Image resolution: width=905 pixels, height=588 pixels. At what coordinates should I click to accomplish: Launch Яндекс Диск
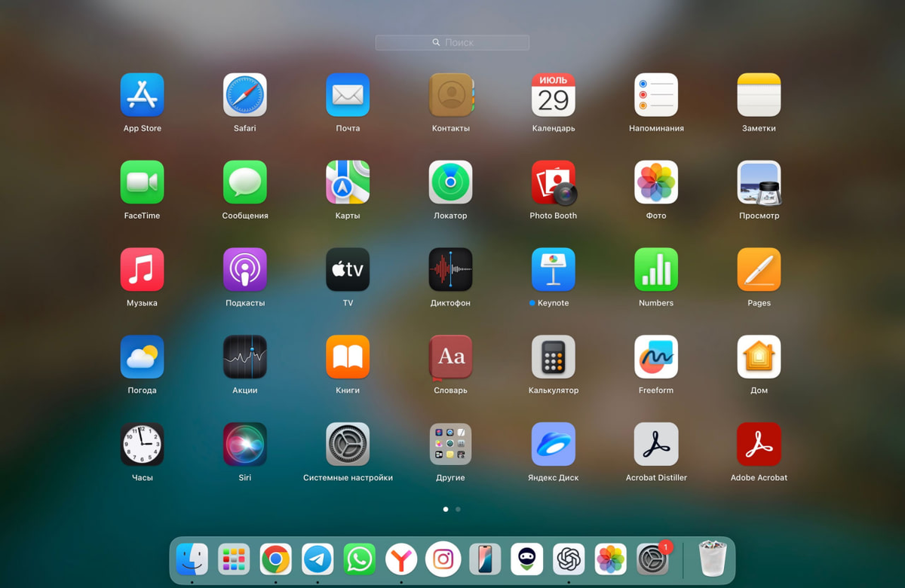(554, 445)
